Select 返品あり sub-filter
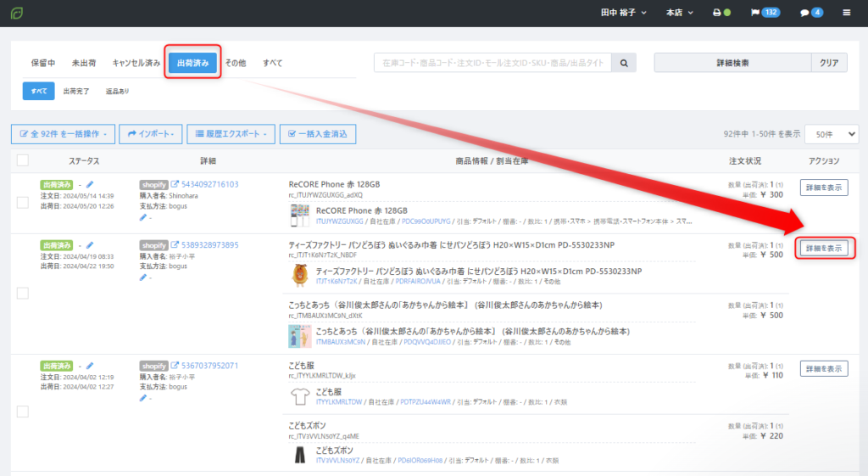This screenshot has width=868, height=476. pyautogui.click(x=117, y=92)
